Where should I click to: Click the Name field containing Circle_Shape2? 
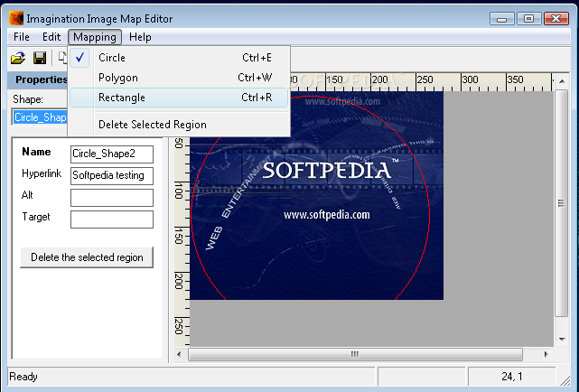[112, 154]
